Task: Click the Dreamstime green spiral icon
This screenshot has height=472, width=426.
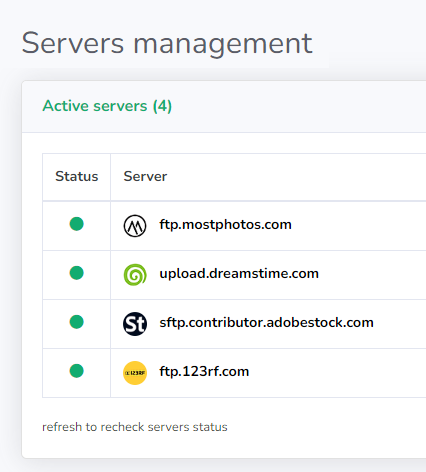Action: click(135, 275)
